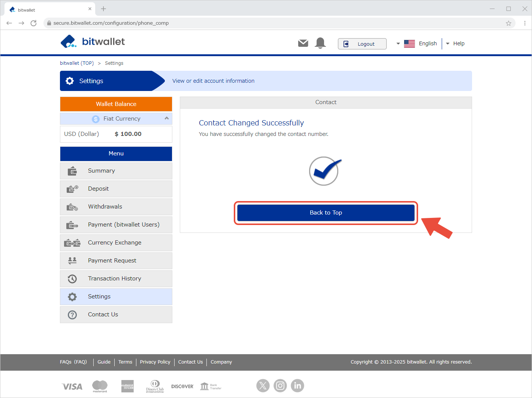Click the browser address bar URL
Image resolution: width=532 pixels, height=398 pixels.
click(111, 23)
